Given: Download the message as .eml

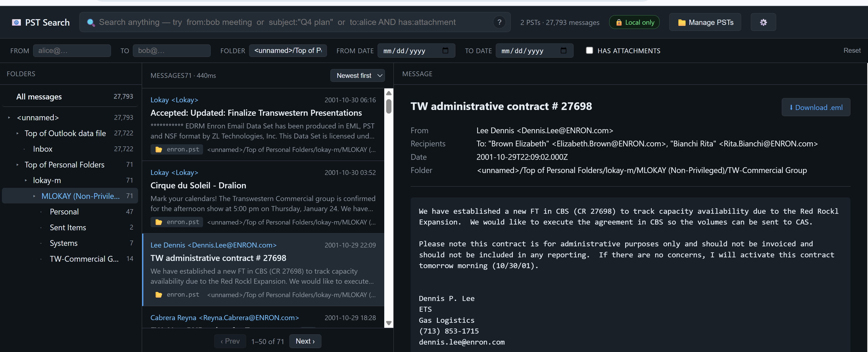Looking at the screenshot, I should click(x=816, y=107).
